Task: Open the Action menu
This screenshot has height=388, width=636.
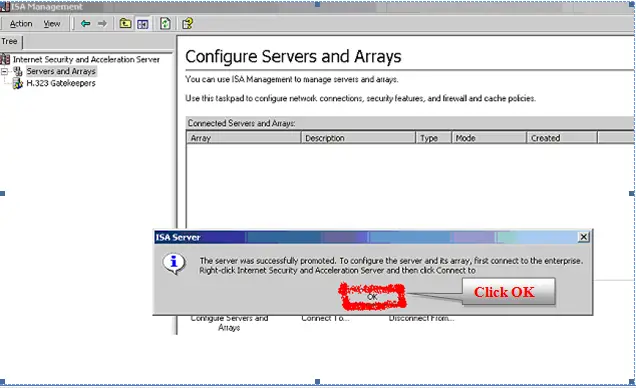Action: (21, 24)
